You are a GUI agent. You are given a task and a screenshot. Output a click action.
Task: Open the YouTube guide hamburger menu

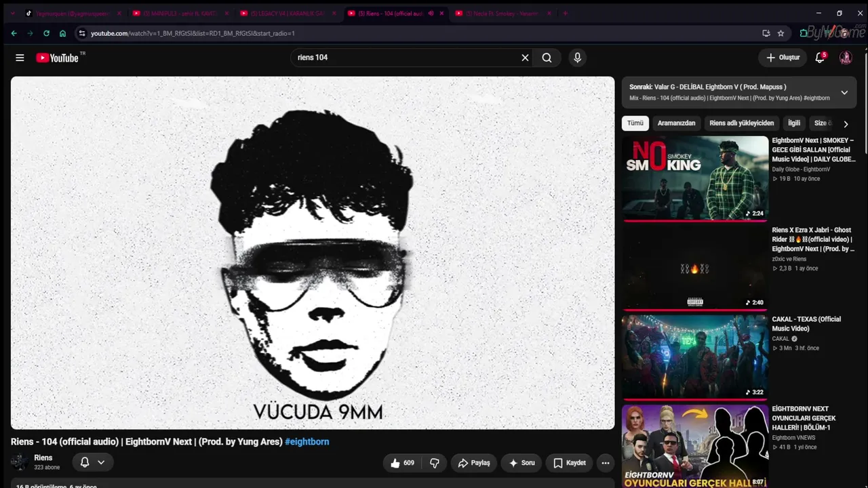pos(20,58)
